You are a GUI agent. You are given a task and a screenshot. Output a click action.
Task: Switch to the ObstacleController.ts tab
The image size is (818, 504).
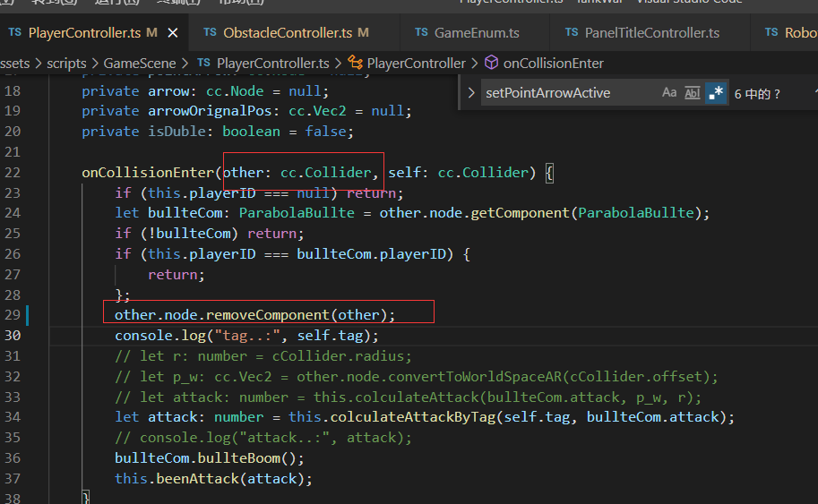tap(294, 33)
